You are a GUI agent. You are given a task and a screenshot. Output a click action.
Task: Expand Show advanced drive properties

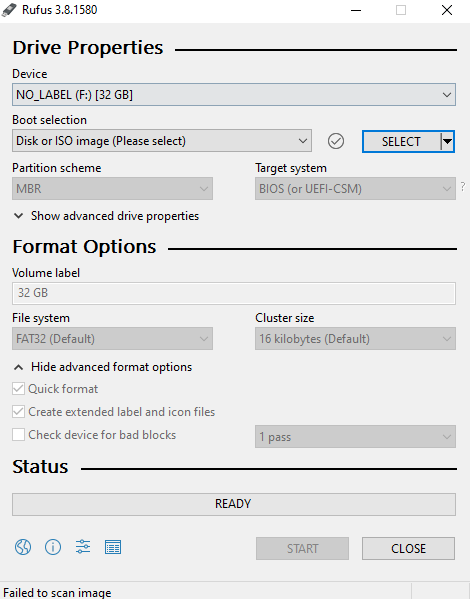106,216
